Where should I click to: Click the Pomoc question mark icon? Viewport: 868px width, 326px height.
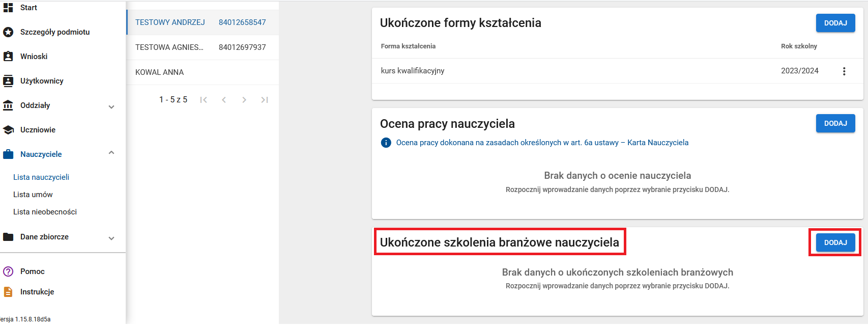pos(9,271)
